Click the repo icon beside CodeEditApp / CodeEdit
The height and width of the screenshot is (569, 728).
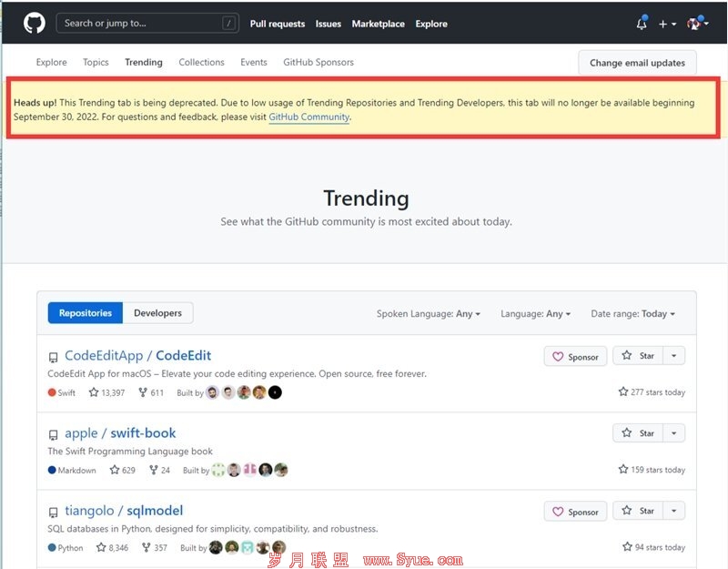click(x=54, y=357)
